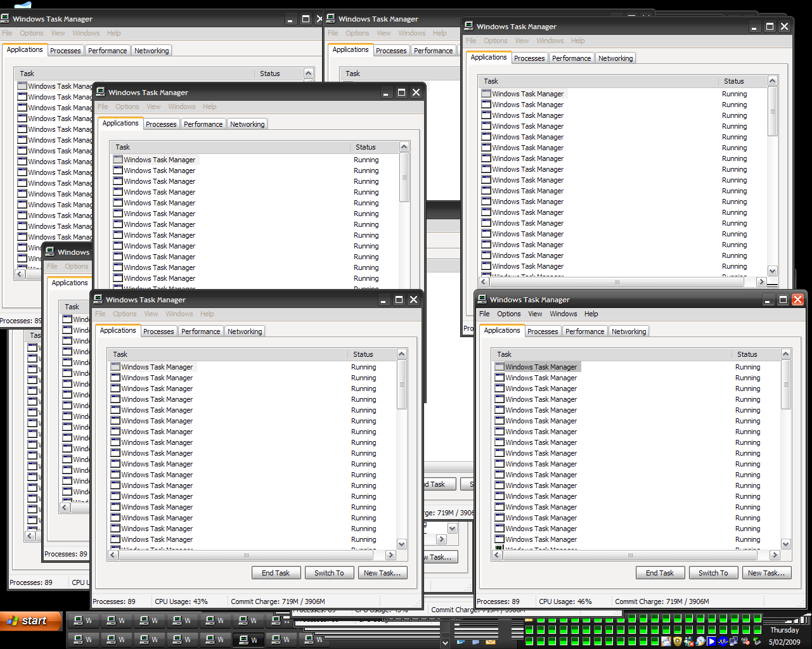Click the blue play-button tray icon

click(711, 641)
